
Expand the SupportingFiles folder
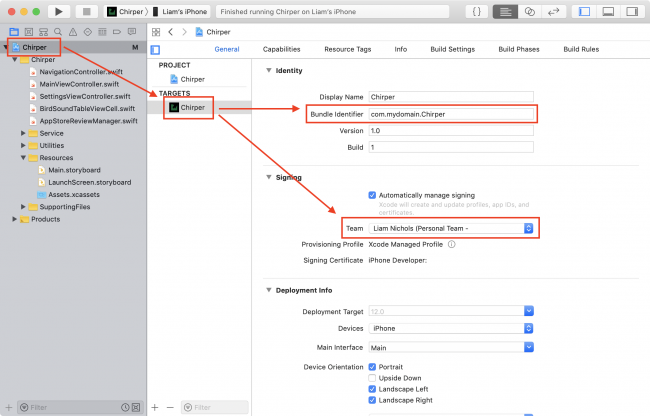point(23,207)
